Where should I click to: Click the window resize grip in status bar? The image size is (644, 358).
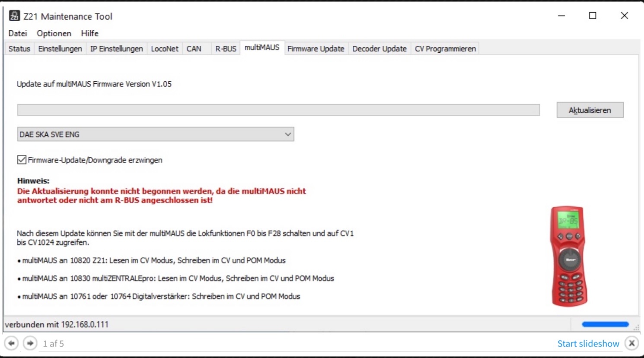coord(636,328)
